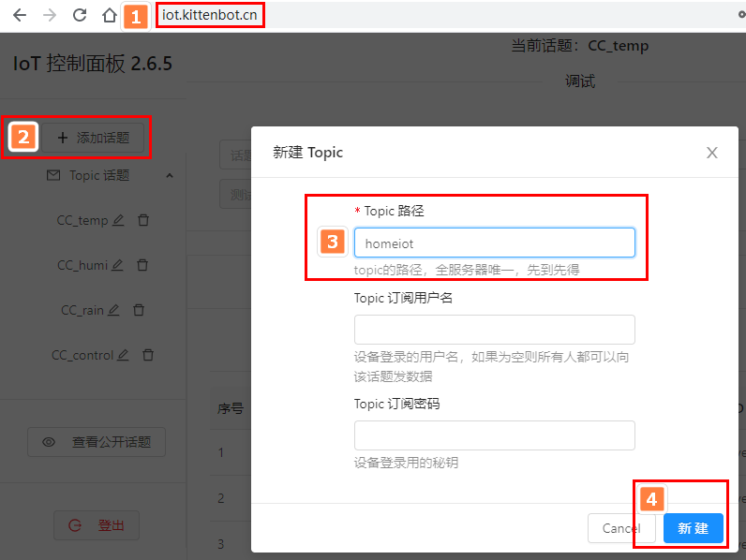This screenshot has width=746, height=560.
Task: Collapse the Topic 话题 list chevron
Action: click(x=170, y=176)
